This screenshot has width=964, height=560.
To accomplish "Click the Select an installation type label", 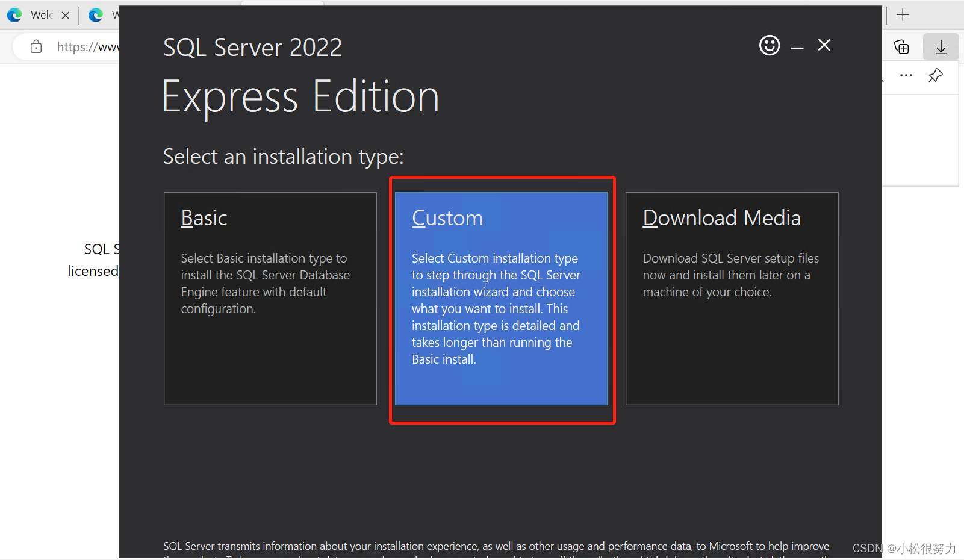I will (x=284, y=157).
